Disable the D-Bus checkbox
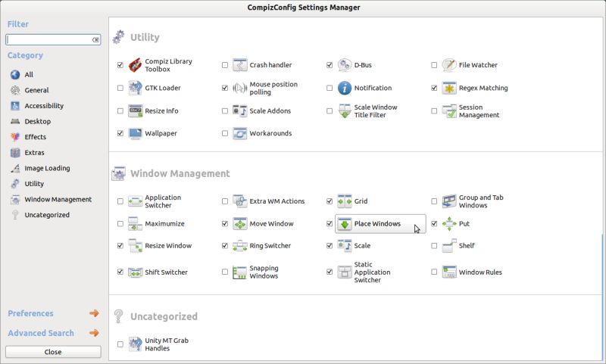This screenshot has height=364, width=606. 330,65
